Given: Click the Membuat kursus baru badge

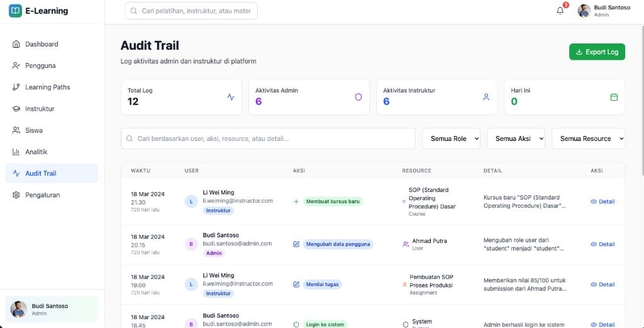Looking at the screenshot, I should [x=333, y=201].
